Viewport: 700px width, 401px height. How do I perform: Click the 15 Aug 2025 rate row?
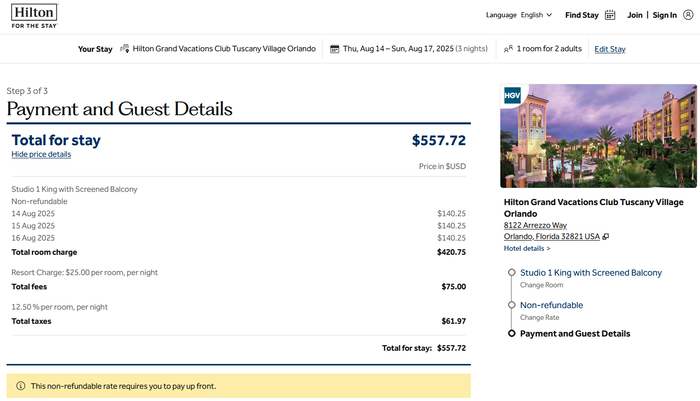pyautogui.click(x=238, y=226)
